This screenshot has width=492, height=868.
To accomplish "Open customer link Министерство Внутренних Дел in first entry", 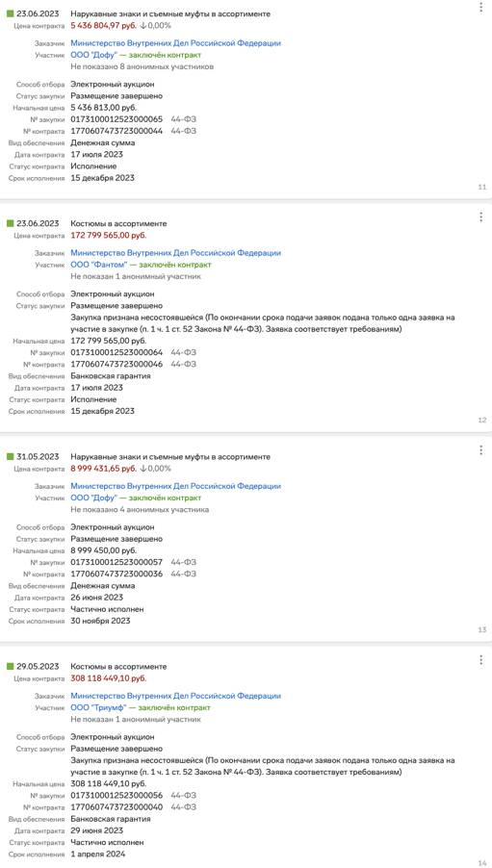I will [175, 43].
